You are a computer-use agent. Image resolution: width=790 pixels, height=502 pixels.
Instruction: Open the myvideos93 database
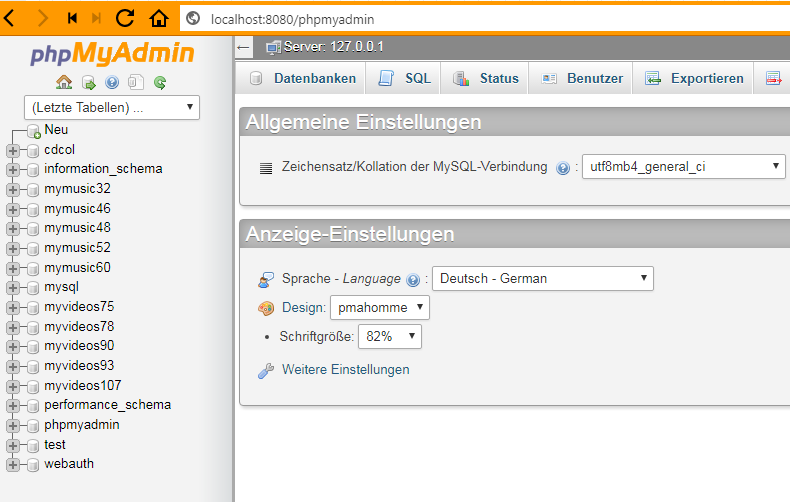[x=79, y=365]
